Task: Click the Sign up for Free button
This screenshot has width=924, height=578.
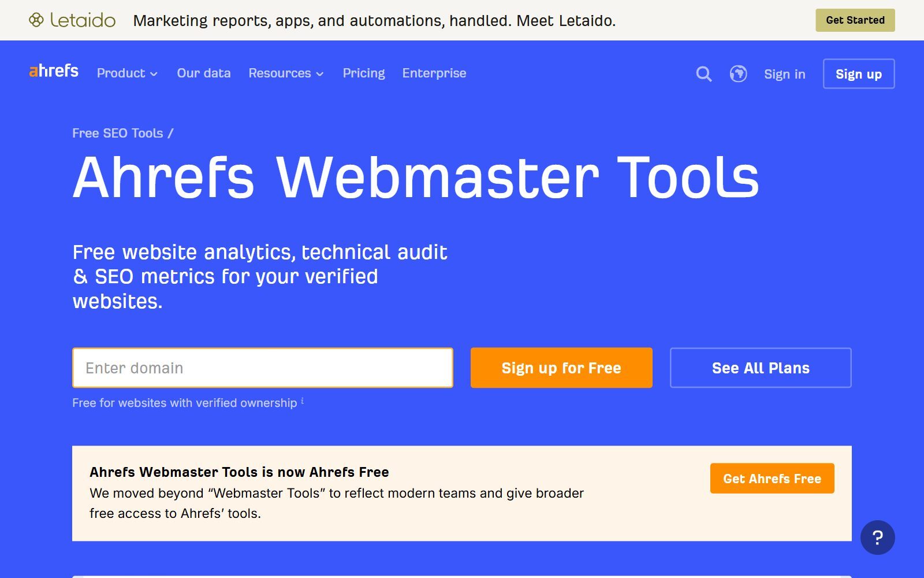Action: tap(561, 368)
